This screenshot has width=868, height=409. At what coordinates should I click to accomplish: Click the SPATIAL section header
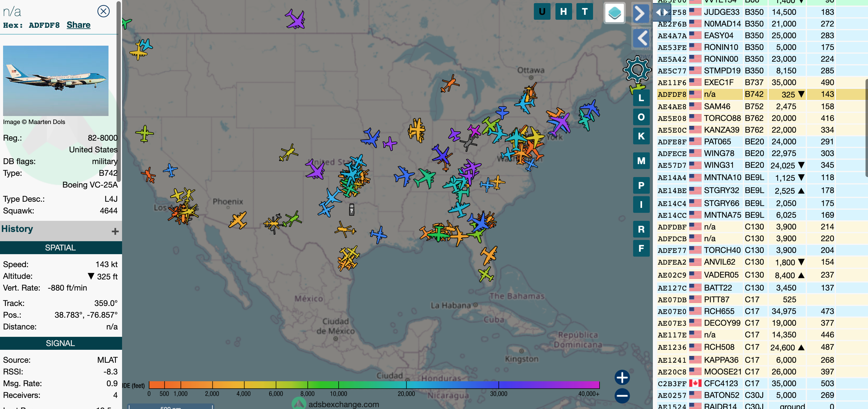pos(61,248)
